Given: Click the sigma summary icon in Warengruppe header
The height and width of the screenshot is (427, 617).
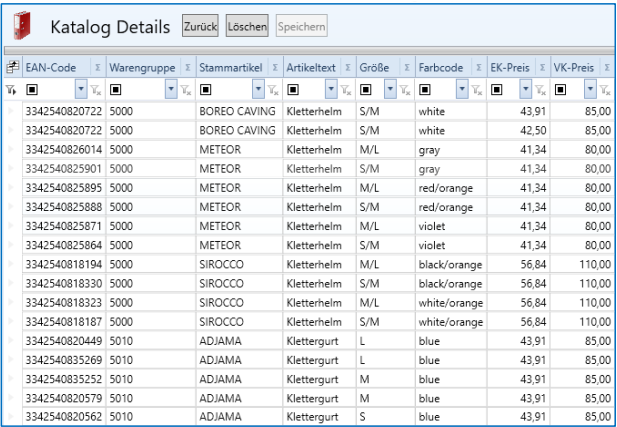Looking at the screenshot, I should tap(187, 67).
